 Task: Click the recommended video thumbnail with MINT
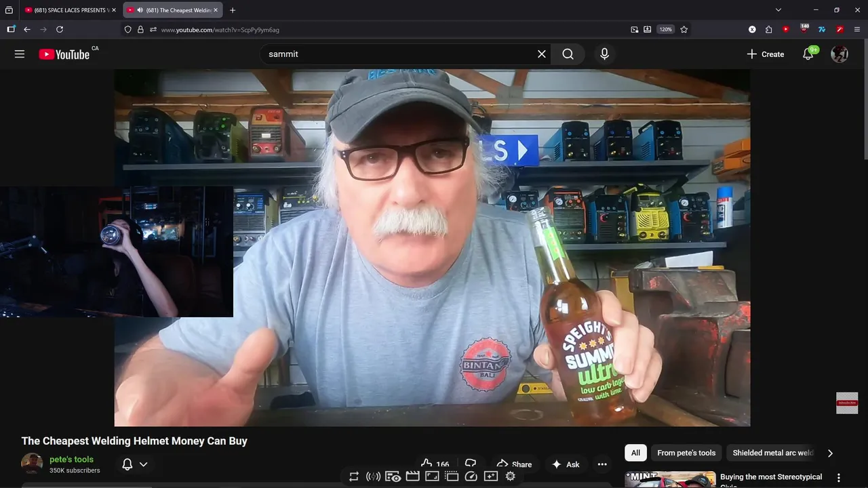[670, 479]
